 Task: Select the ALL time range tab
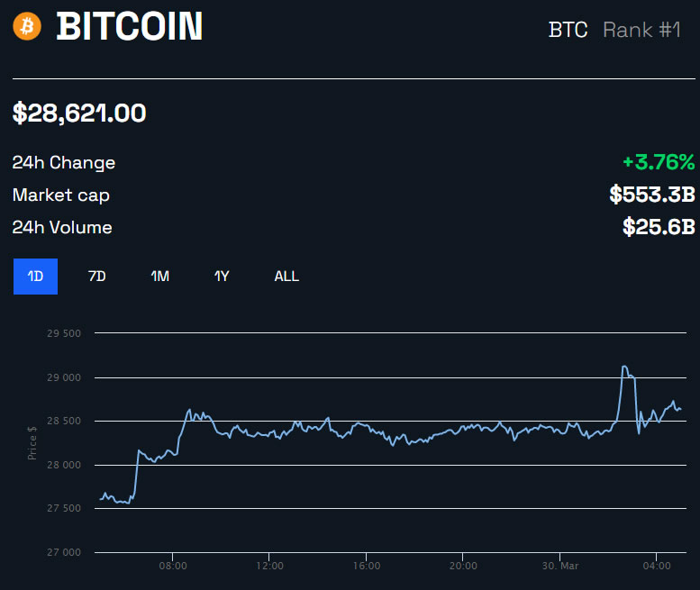[x=286, y=277]
